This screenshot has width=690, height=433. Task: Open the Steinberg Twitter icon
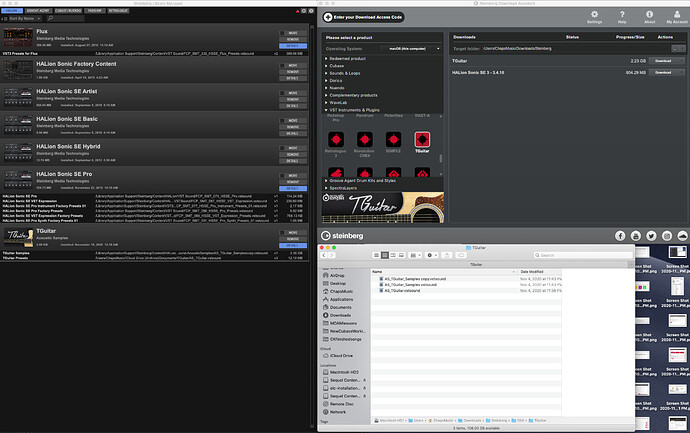(651, 236)
